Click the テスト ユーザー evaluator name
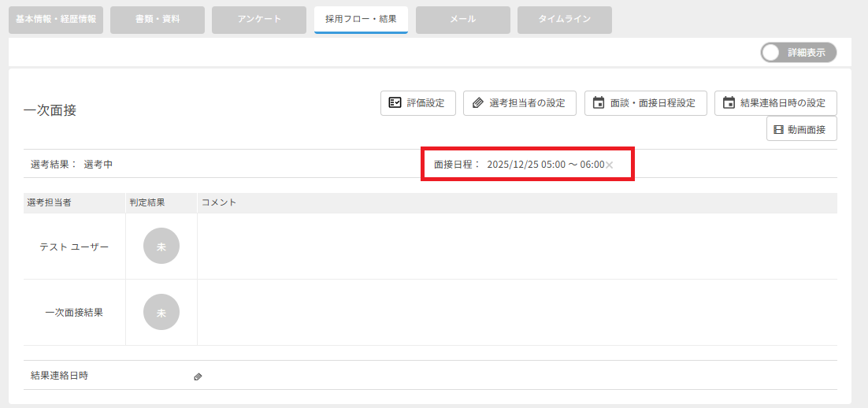Image resolution: width=868 pixels, height=408 pixels. point(74,247)
